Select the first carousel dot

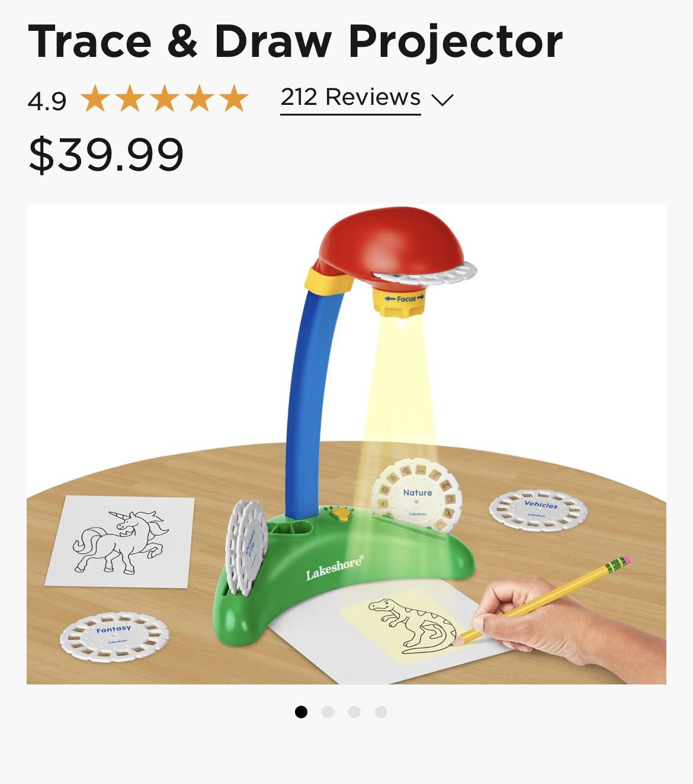pos(301,712)
